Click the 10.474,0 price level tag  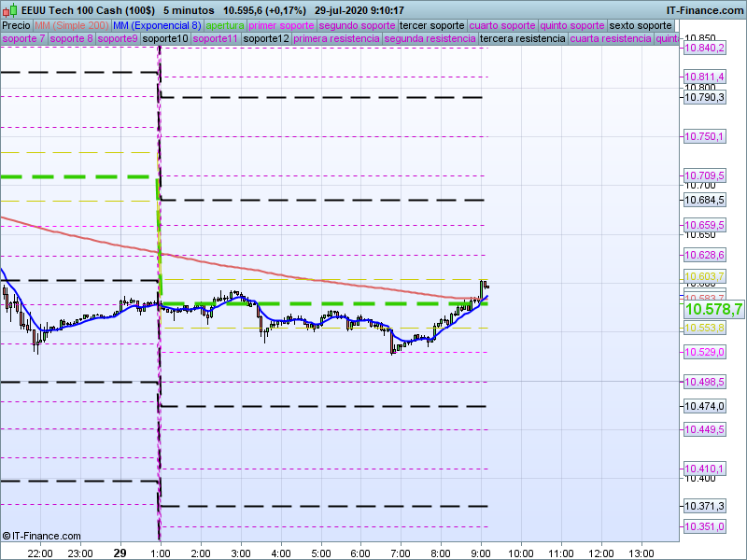pos(704,406)
